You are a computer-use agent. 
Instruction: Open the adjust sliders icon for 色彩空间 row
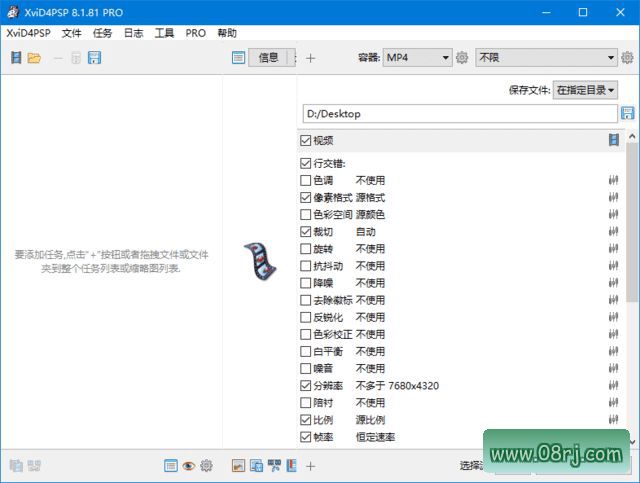[613, 214]
